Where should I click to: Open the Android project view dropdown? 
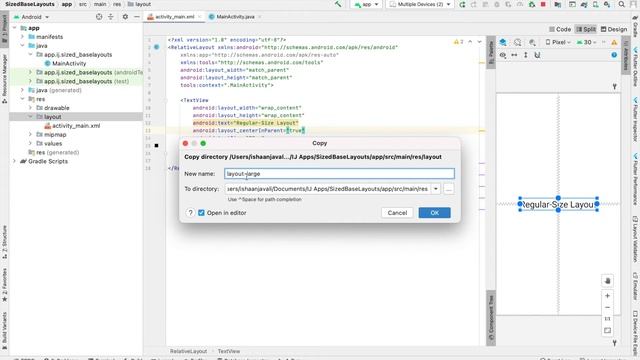point(31,17)
